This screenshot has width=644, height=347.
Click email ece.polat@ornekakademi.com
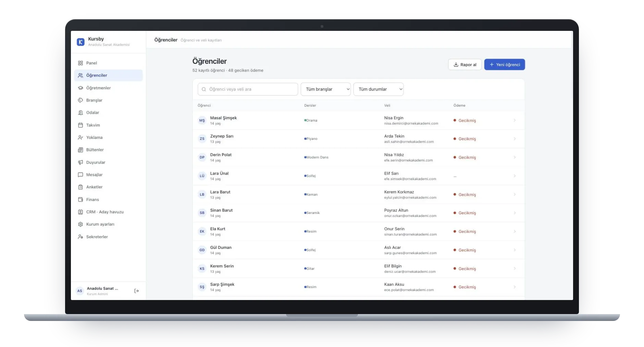coord(409,290)
